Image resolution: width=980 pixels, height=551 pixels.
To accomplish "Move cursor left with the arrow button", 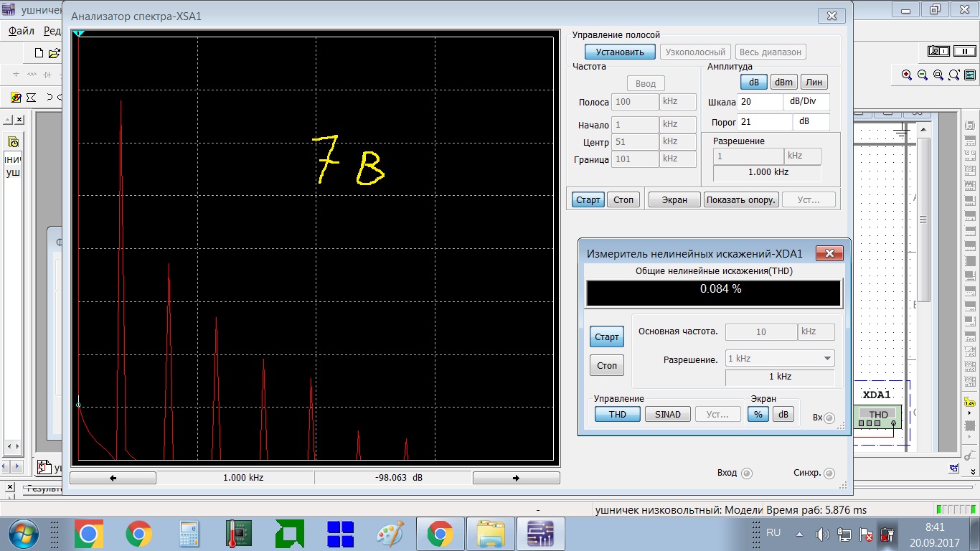I will point(113,478).
